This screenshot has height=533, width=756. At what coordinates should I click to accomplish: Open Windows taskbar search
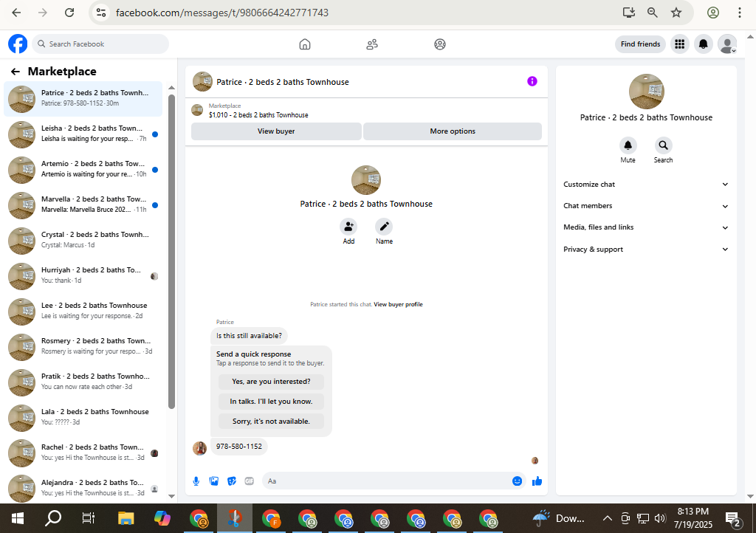pyautogui.click(x=53, y=518)
